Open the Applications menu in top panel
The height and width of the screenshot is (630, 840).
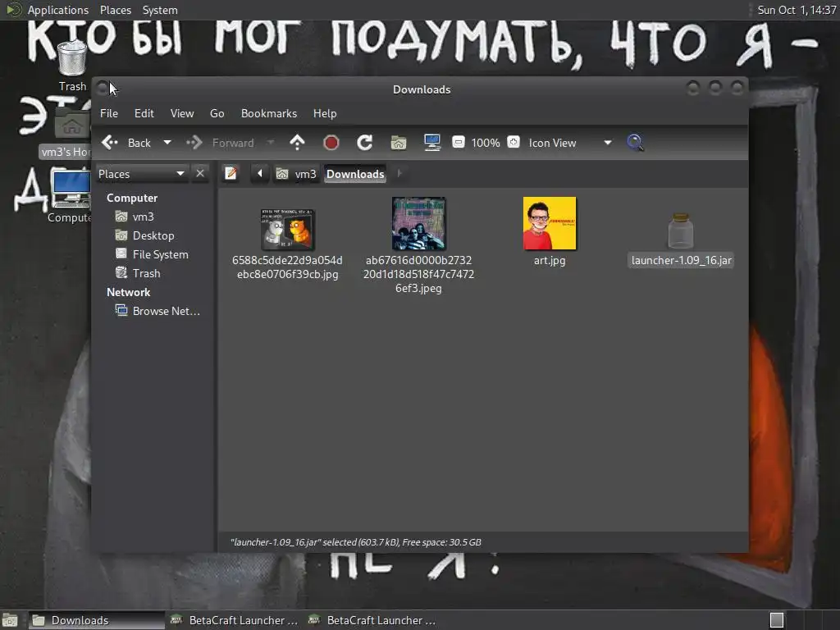point(58,10)
